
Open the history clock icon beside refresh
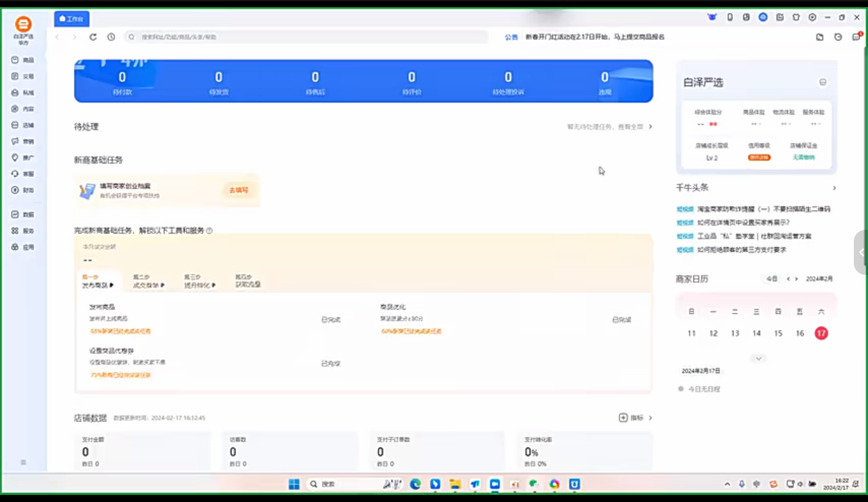click(111, 37)
